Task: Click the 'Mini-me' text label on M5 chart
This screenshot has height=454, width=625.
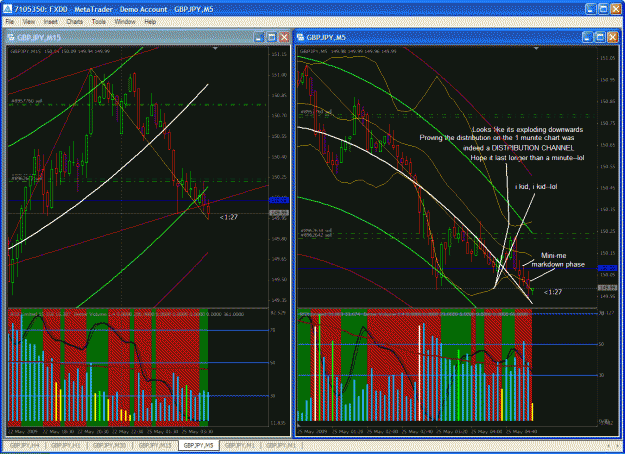Action: [553, 255]
